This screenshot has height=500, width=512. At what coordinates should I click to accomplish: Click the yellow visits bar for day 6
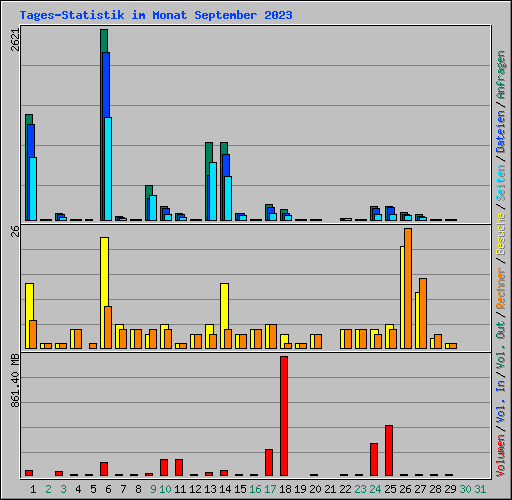coord(104,272)
